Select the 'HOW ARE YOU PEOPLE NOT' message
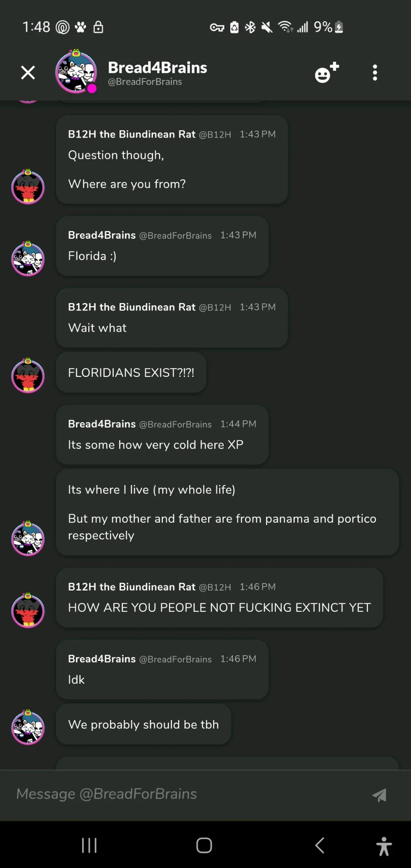This screenshot has height=868, width=411. [219, 597]
